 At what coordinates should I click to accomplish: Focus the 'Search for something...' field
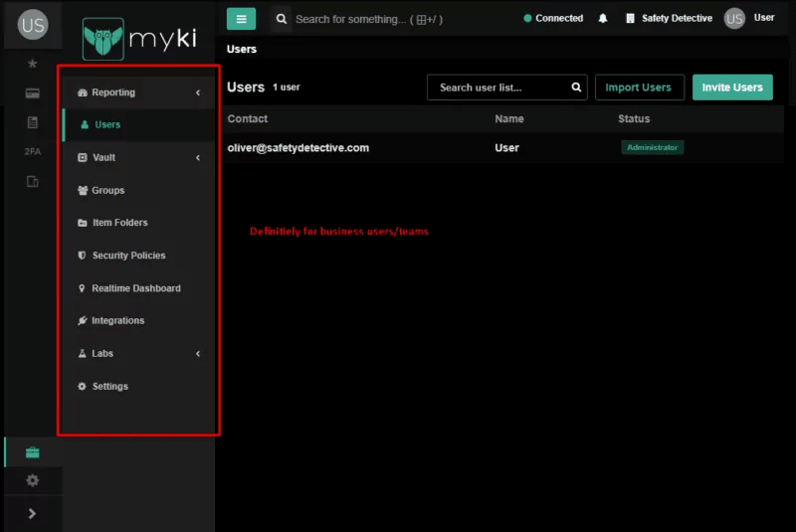pyautogui.click(x=369, y=19)
